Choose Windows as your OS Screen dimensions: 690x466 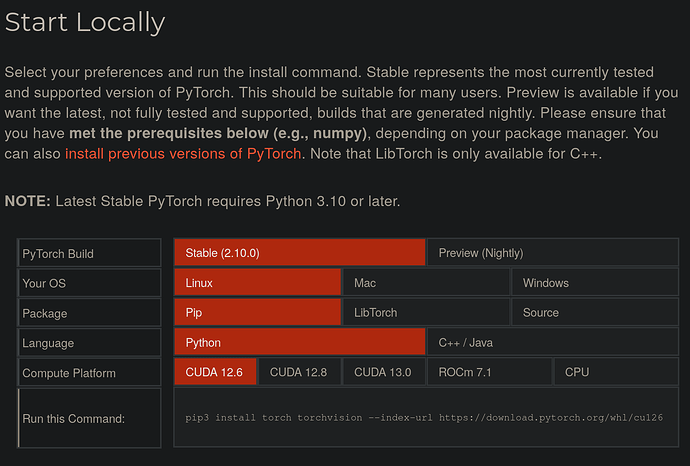point(594,283)
